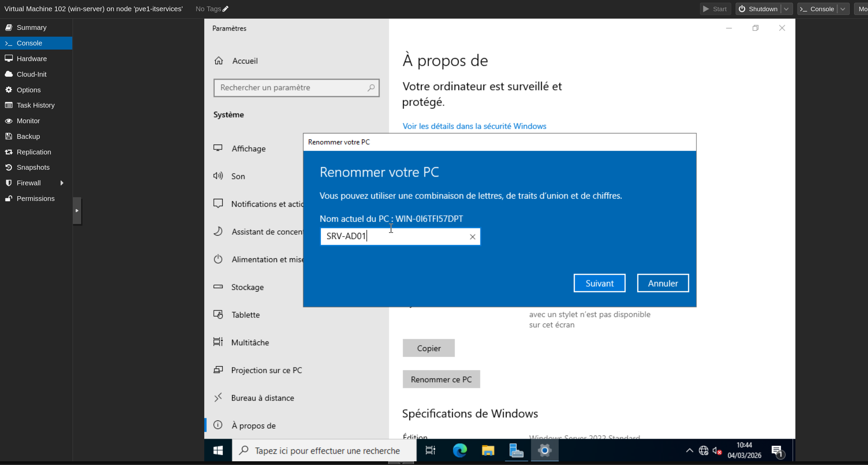This screenshot has height=465, width=868.
Task: Open Windows security details link
Action: [x=474, y=126]
